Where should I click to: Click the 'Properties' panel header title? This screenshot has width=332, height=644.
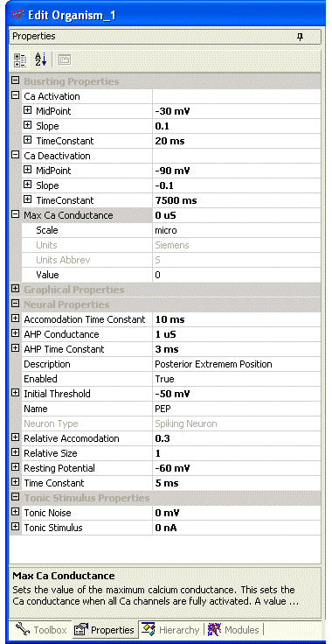pos(33,37)
